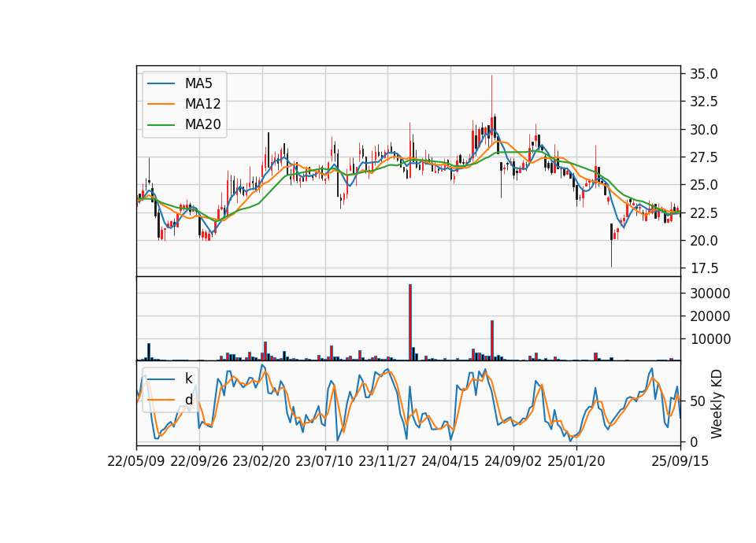Viewport: 756px width, 543px height.
Task: Click the MA20 legend entry
Action: 183,124
